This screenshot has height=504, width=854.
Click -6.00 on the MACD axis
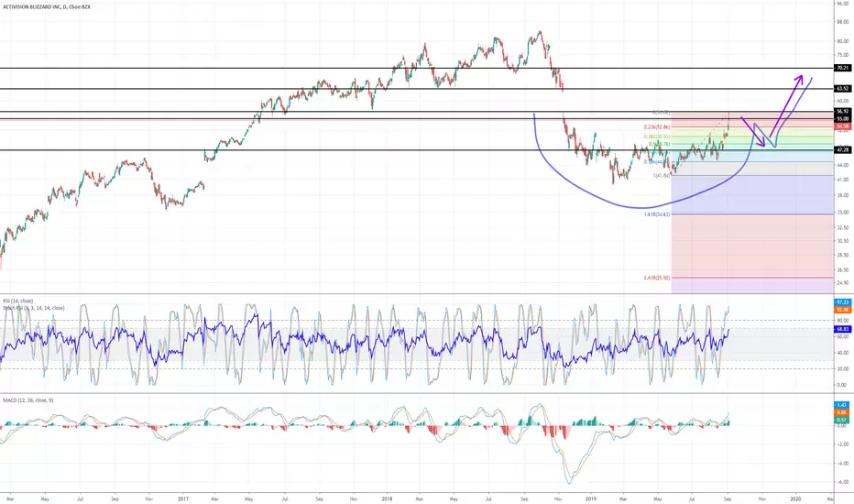[x=843, y=482]
